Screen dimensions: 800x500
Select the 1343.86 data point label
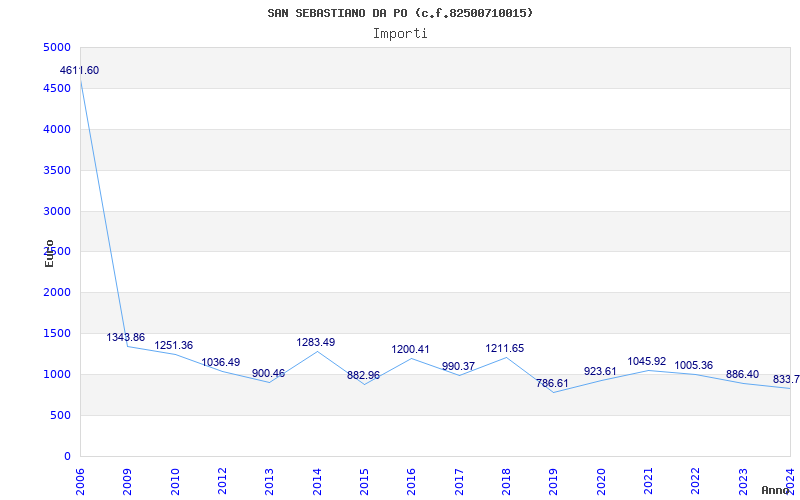pos(126,337)
